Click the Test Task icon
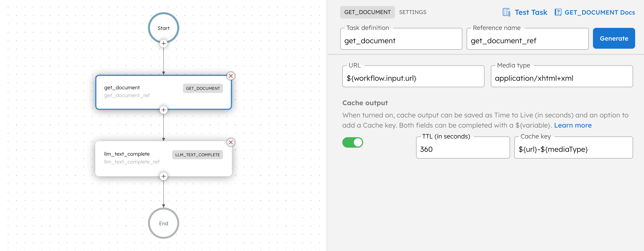Screen dimensions: 644x251 point(506,12)
